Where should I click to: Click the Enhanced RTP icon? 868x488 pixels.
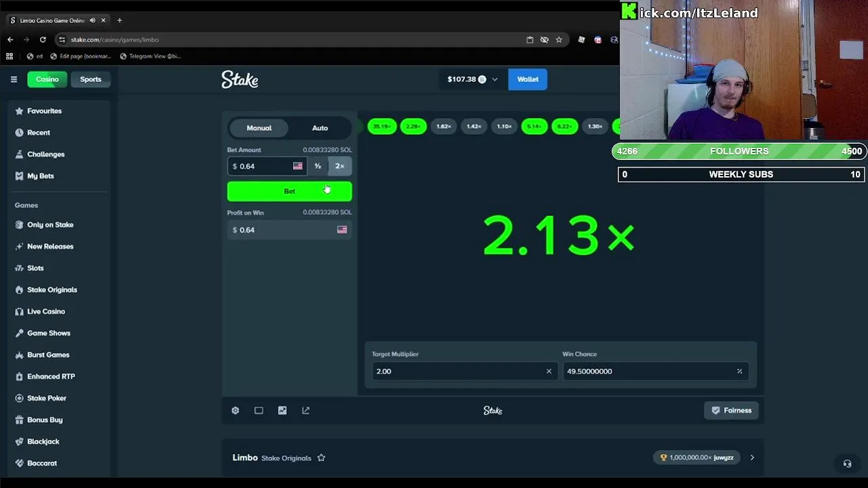pos(19,376)
